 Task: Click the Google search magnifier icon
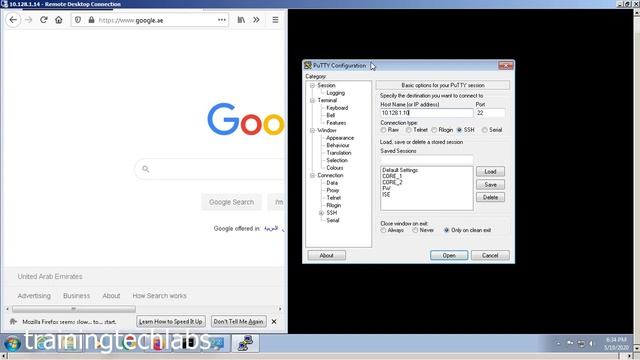pyautogui.click(x=146, y=169)
